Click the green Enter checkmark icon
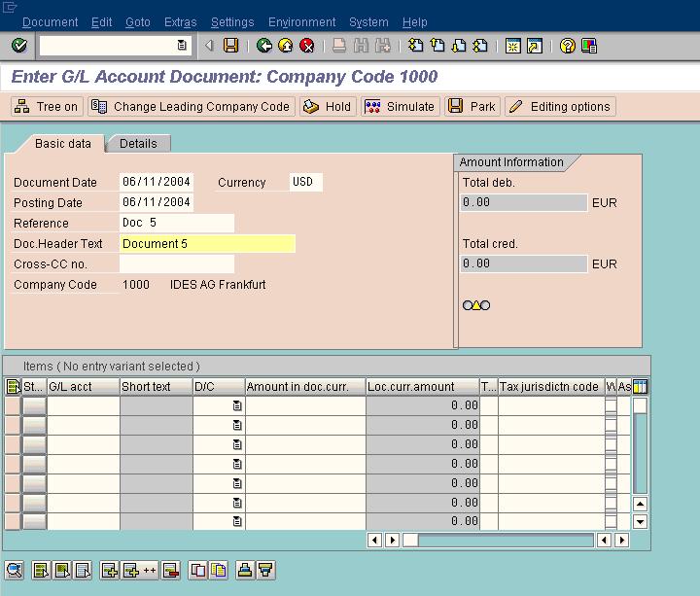 point(19,46)
